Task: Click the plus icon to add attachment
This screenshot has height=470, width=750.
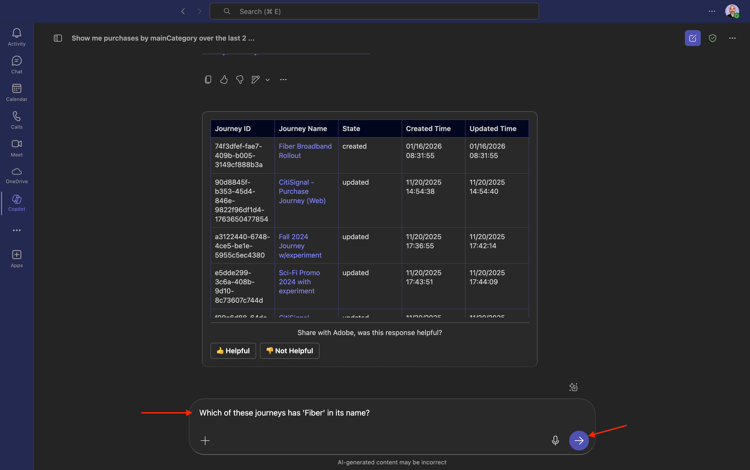Action: (205, 440)
